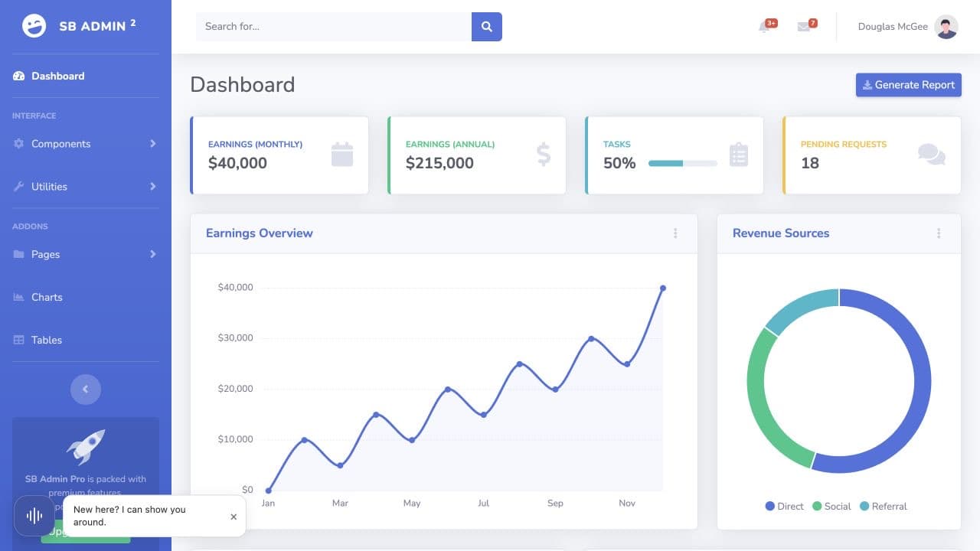This screenshot has height=551, width=980.
Task: Open Earnings Overview three-dot options menu
Action: 675,233
